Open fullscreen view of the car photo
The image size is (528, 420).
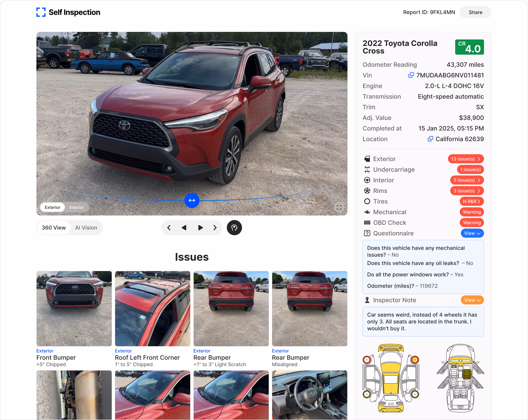click(x=339, y=207)
